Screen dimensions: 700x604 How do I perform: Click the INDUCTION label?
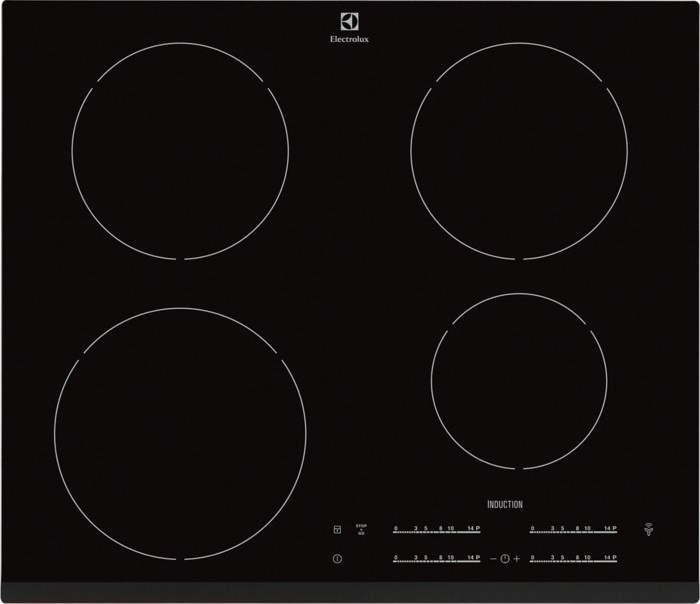[505, 504]
